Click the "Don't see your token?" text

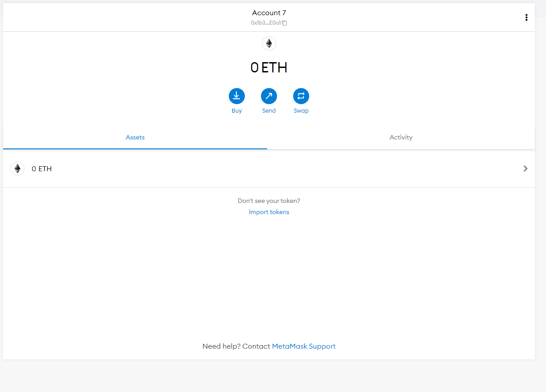[x=269, y=201]
